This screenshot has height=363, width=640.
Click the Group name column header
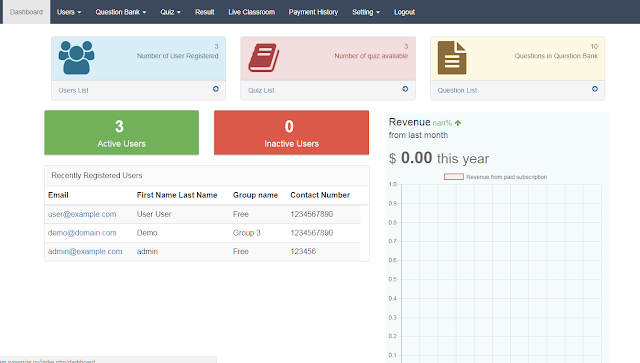[x=256, y=195]
